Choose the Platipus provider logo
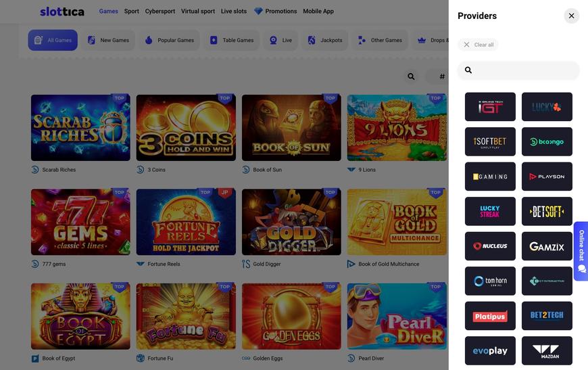Image resolution: width=588 pixels, height=370 pixels. pos(490,316)
